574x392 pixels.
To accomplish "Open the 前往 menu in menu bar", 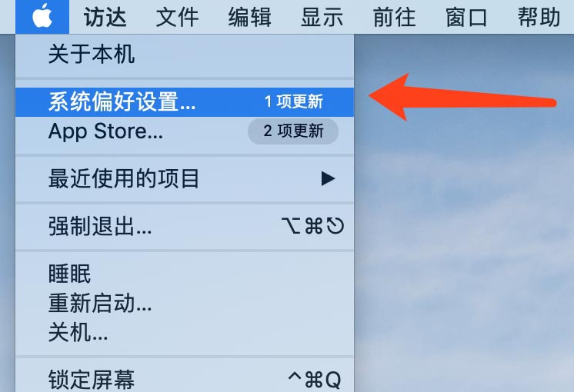I will point(394,17).
